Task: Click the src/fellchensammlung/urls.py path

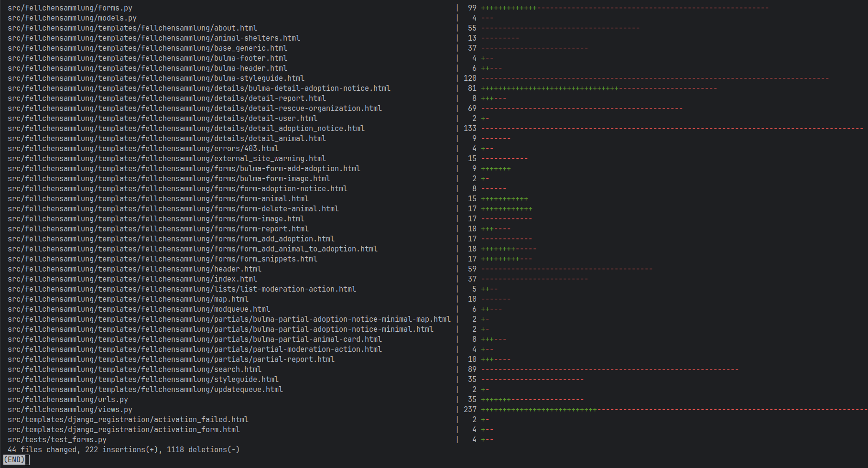Action: pyautogui.click(x=67, y=400)
